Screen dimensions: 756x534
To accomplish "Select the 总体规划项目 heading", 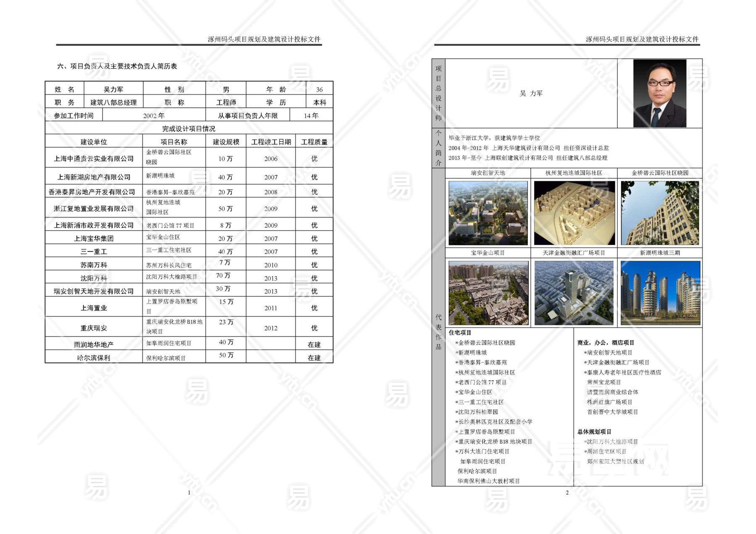I will point(594,432).
